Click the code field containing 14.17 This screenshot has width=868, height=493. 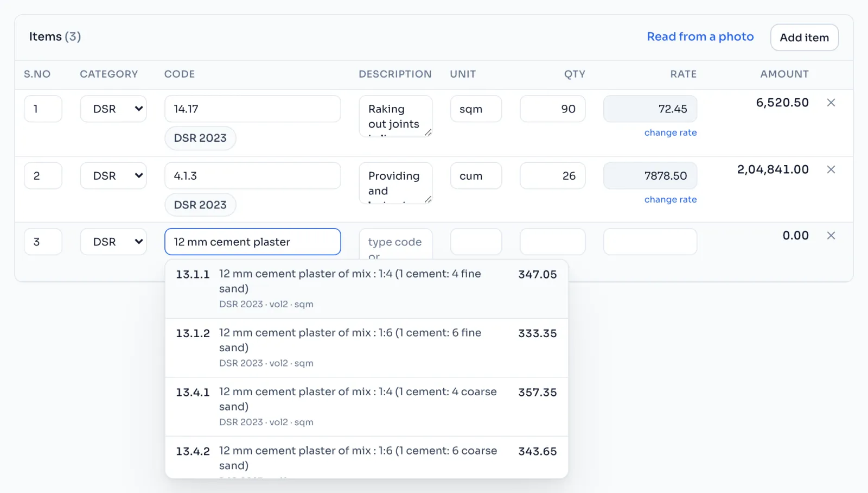(253, 109)
